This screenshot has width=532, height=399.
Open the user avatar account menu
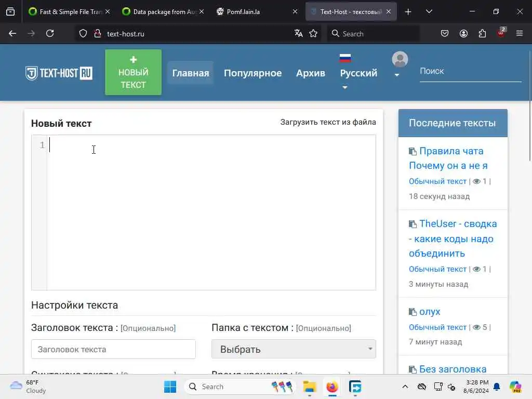[400, 64]
